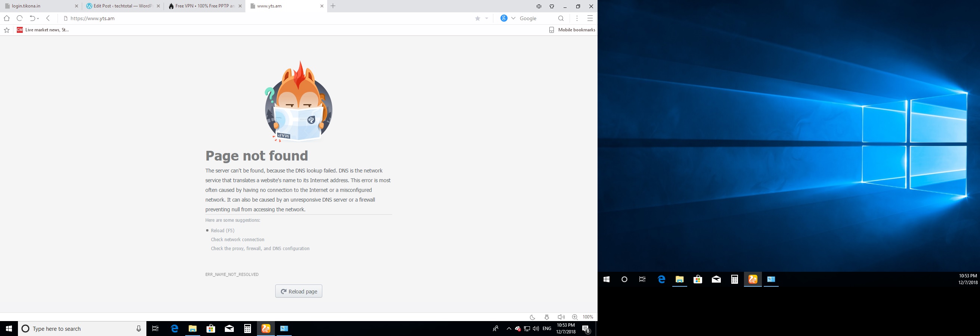980x336 pixels.
Task: Click the zoom magnifier icon beside 100%
Action: pos(575,317)
